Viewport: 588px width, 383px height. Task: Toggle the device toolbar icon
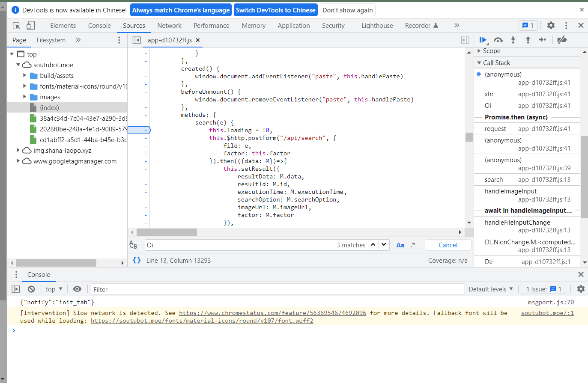30,26
